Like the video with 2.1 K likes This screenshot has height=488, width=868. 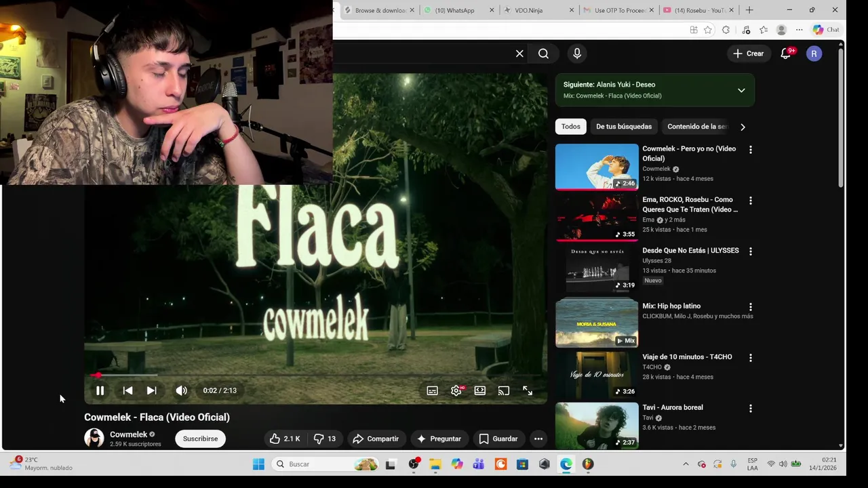(x=284, y=439)
